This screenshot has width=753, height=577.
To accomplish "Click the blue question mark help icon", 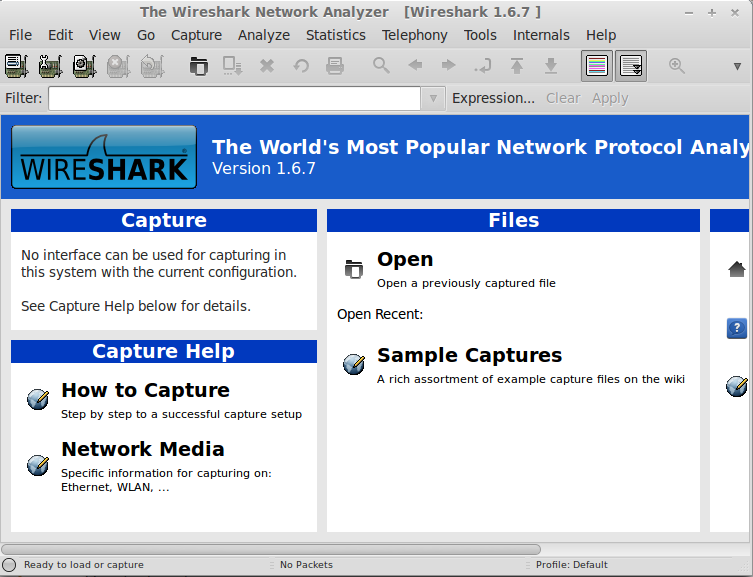I will (x=736, y=328).
